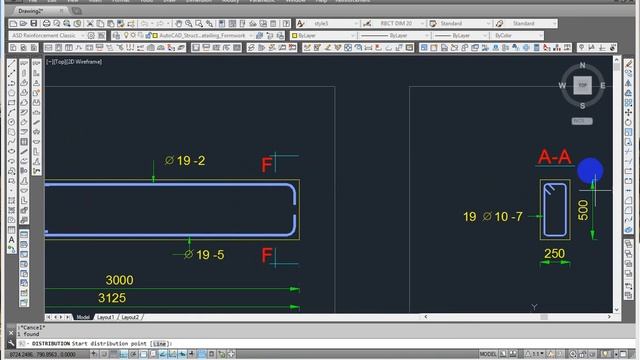Open the ByColor plot style dropdown
The image size is (640, 360).
click(x=518, y=36)
